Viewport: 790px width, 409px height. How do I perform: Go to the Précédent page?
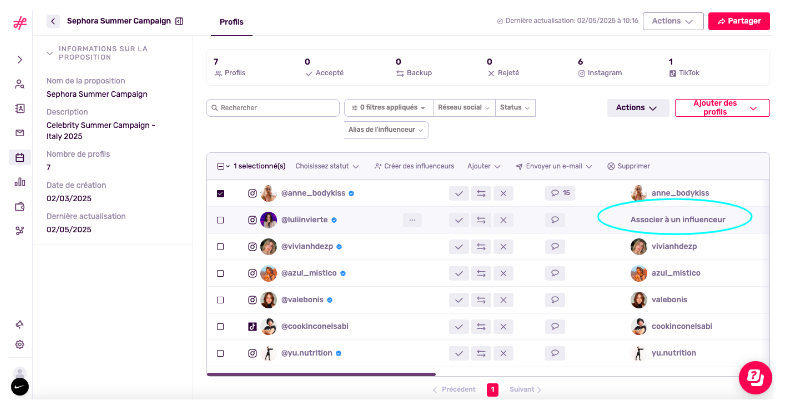[x=454, y=390]
